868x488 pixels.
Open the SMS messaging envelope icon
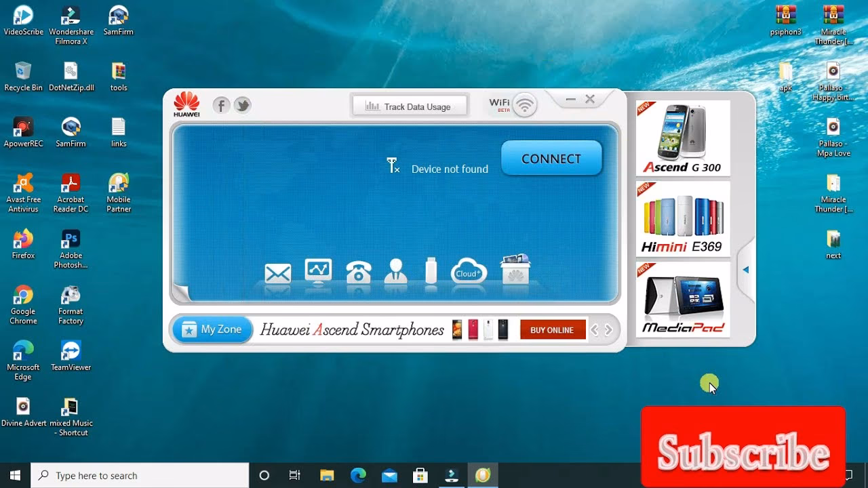[277, 272]
